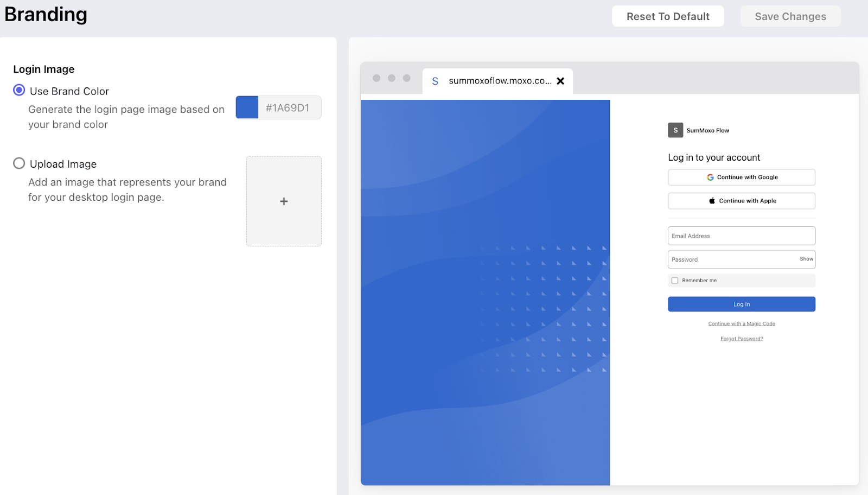
Task: Click Reset To Default button
Action: click(x=668, y=16)
